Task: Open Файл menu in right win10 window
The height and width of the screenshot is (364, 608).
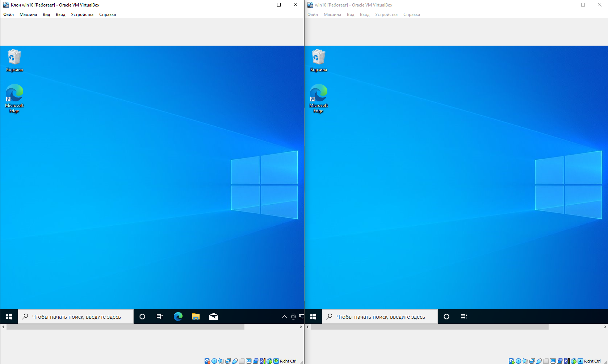Action: coord(313,14)
